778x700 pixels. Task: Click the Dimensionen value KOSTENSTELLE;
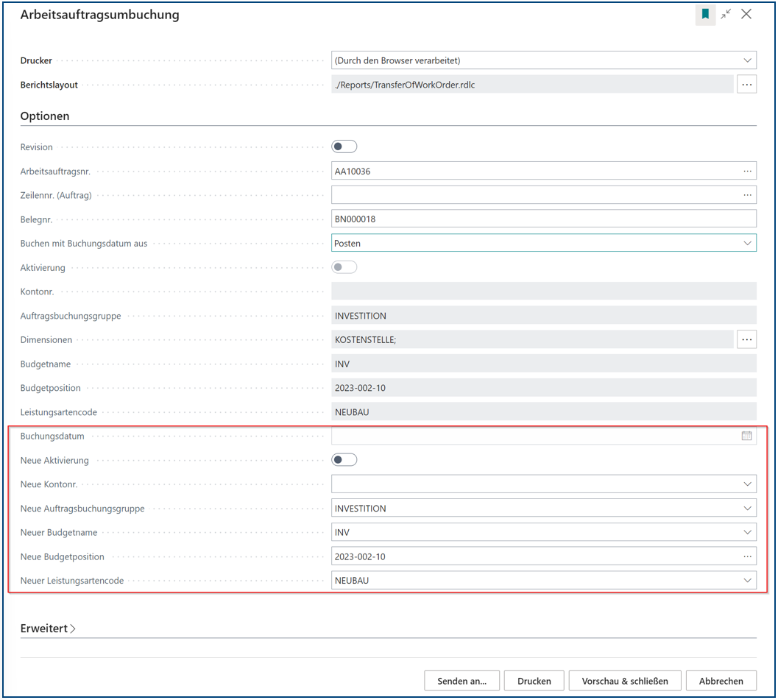pyautogui.click(x=532, y=340)
